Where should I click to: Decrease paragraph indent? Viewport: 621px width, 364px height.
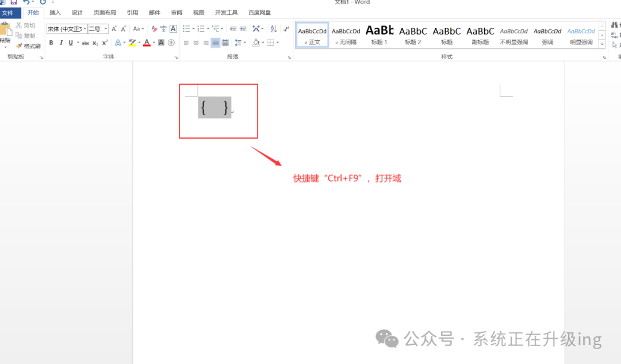pos(233,29)
